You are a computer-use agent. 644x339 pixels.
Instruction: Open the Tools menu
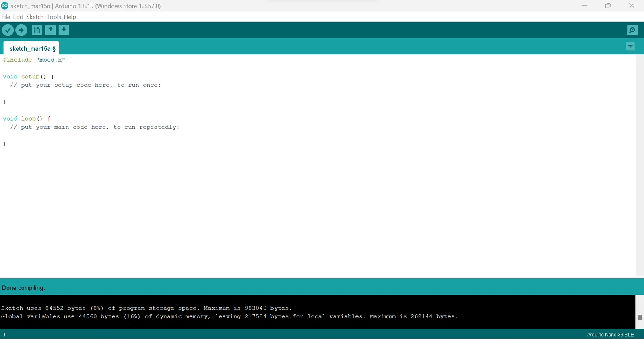(x=54, y=17)
